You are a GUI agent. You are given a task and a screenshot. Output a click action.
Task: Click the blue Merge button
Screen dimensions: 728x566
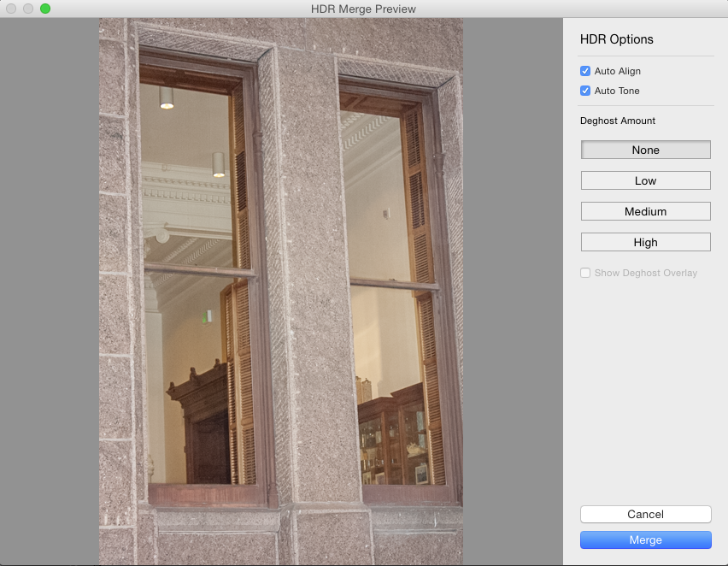pos(645,540)
